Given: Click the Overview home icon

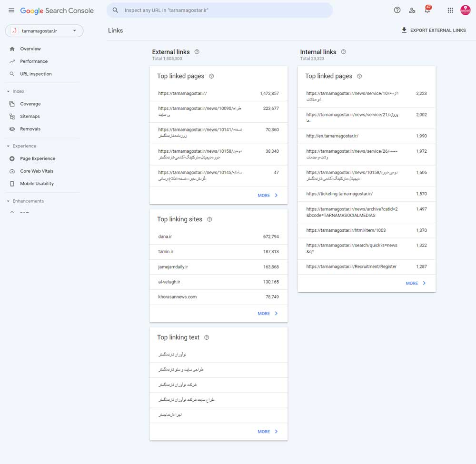Looking at the screenshot, I should click(12, 49).
